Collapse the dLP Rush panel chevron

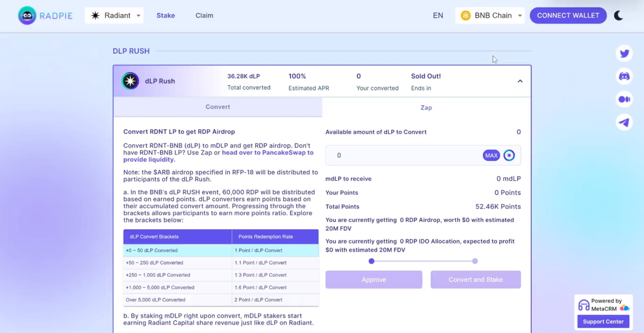tap(520, 81)
